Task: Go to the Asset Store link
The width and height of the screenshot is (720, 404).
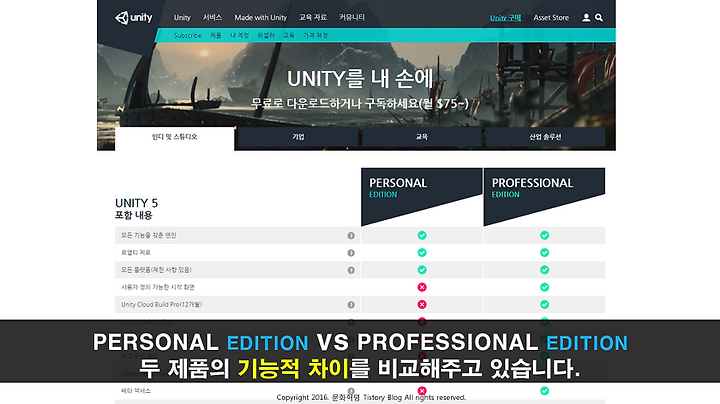Action: 551,17
